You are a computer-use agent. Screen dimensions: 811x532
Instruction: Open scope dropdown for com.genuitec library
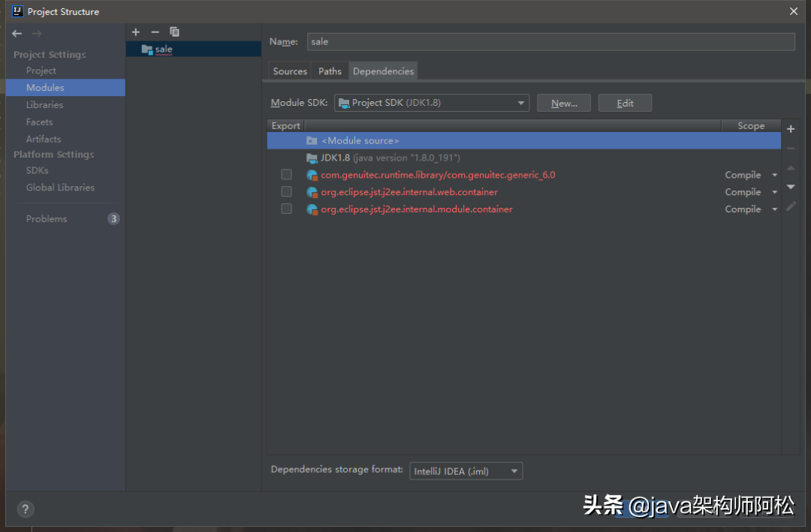(774, 175)
